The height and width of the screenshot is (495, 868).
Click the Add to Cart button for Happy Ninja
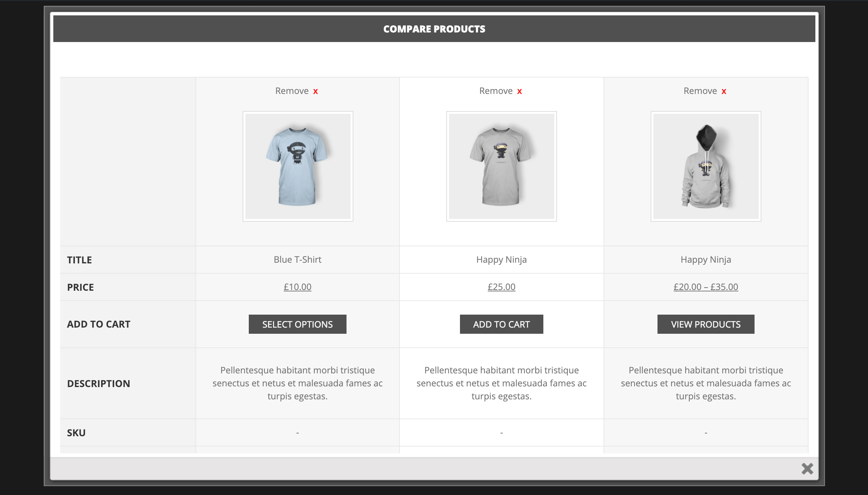(501, 324)
